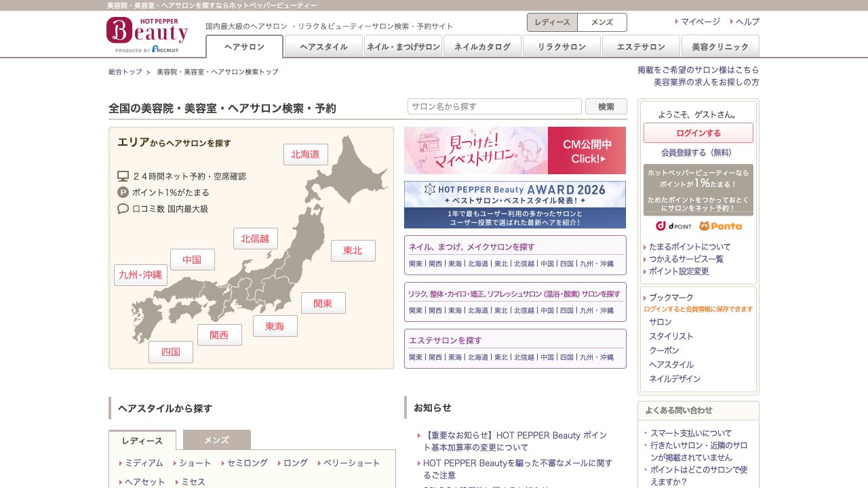Click the ログインする button
Screen dimensions: 868x488
click(x=698, y=133)
